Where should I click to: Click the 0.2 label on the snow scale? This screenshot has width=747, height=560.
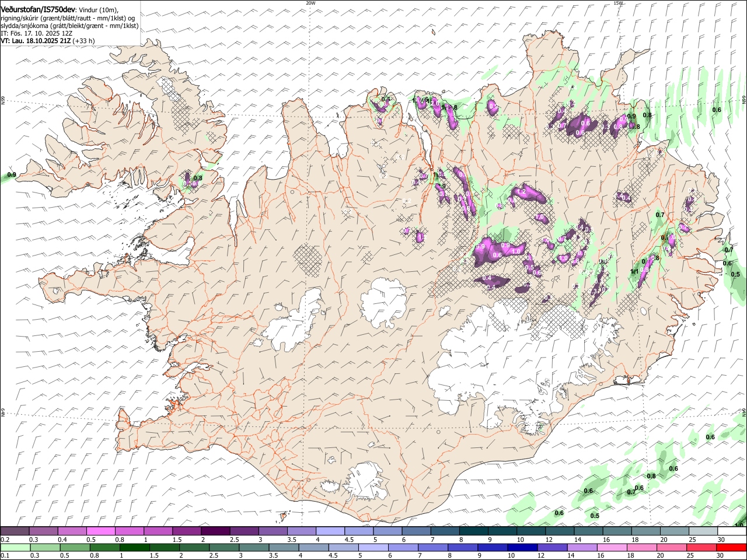(x=4, y=540)
